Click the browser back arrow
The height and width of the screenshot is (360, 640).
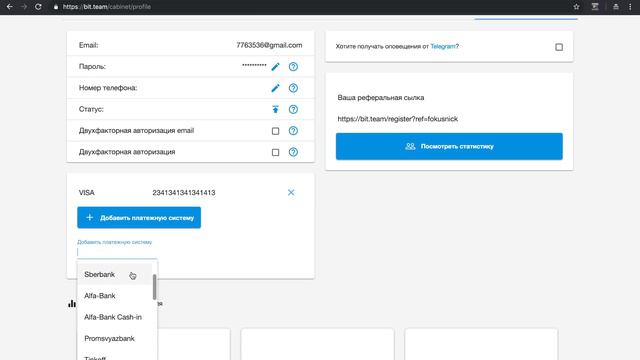coord(10,7)
